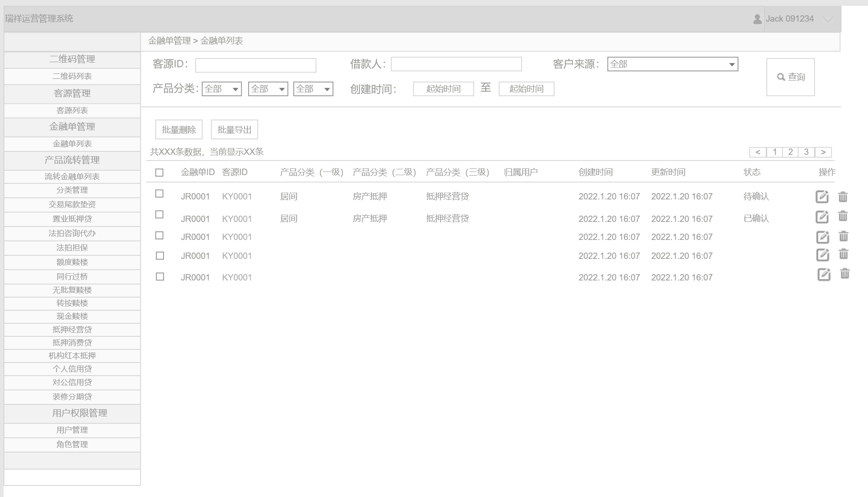Screen dimensions: 868x497
Task: Open 对公信用贷 in the sidebar
Action: tap(72, 382)
